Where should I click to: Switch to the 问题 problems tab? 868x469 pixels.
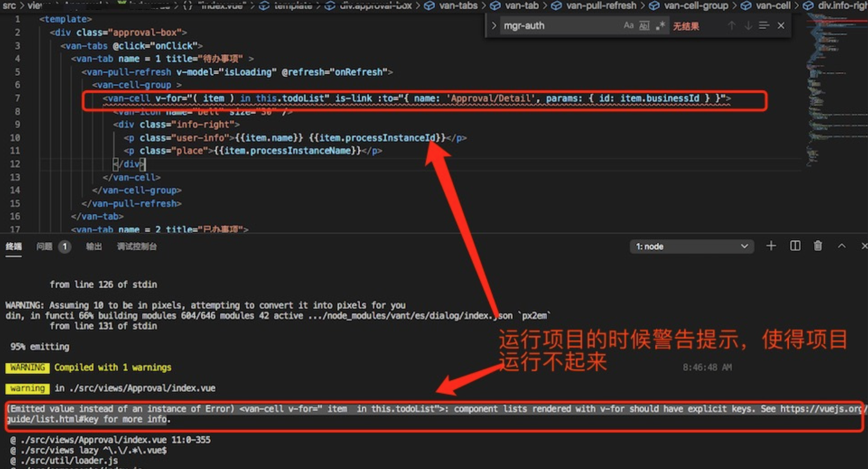click(x=44, y=247)
